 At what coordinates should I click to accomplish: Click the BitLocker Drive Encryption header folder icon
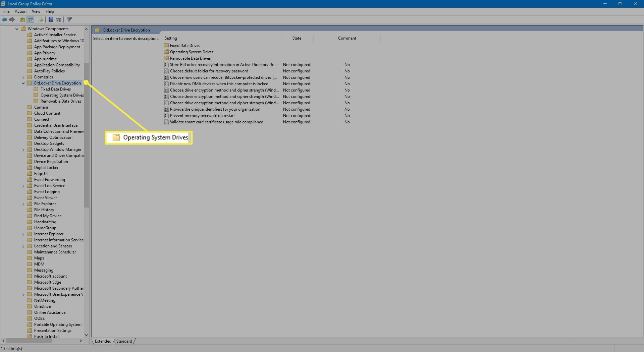coord(97,30)
